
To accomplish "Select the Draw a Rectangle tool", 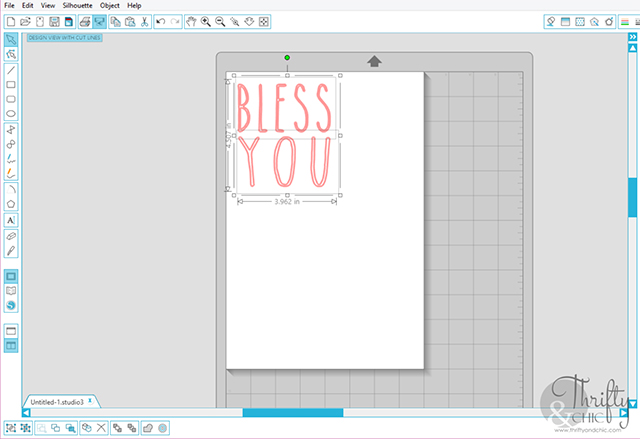I will pyautogui.click(x=11, y=84).
